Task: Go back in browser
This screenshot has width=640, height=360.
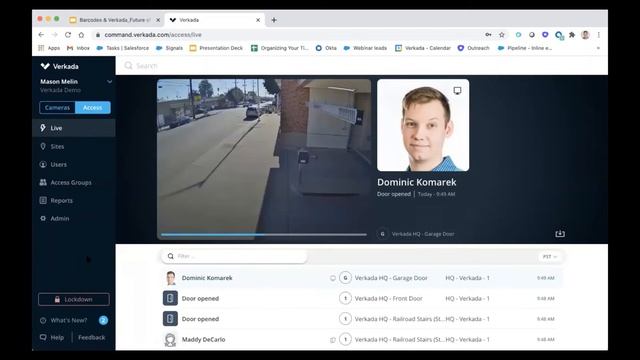Action: pos(41,35)
